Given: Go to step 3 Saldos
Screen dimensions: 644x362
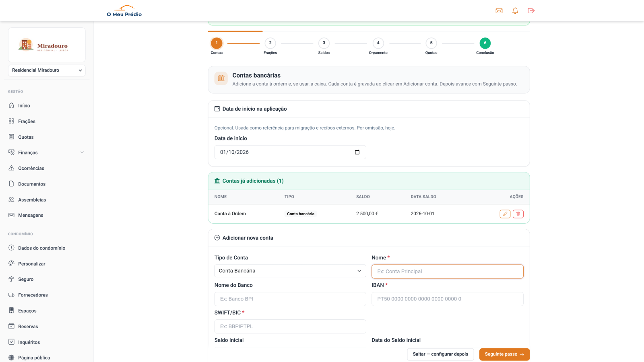Looking at the screenshot, I should 324,43.
